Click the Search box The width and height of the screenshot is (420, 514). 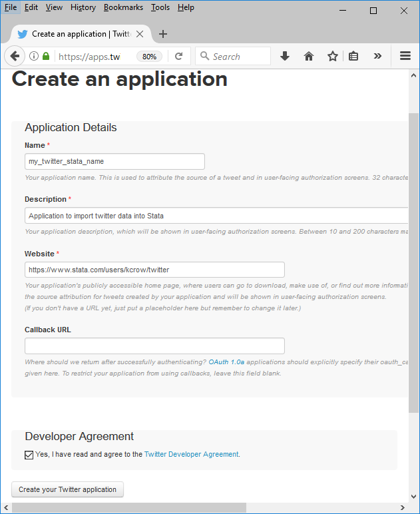pos(233,57)
